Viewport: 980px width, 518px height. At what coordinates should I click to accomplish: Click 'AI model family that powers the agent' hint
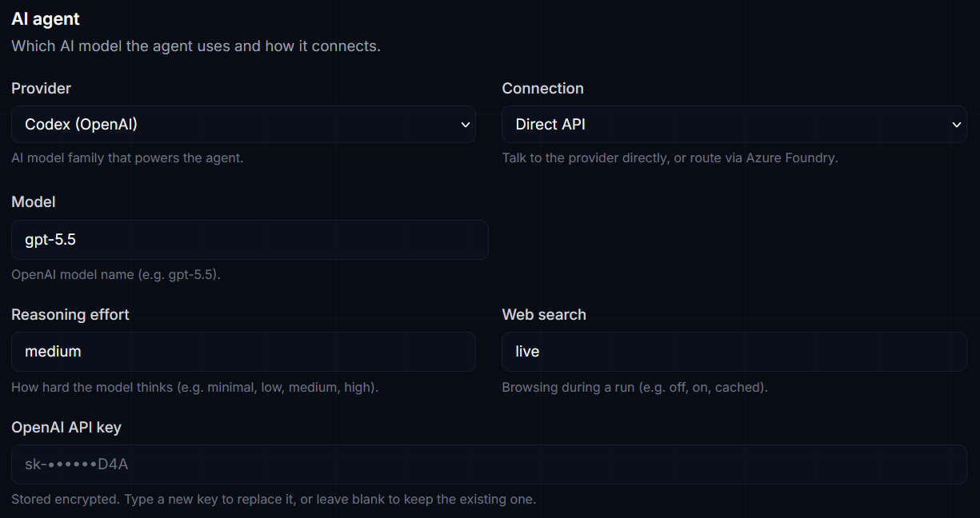coord(127,158)
